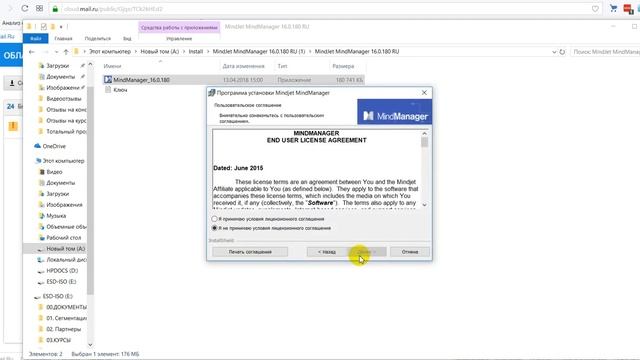The height and width of the screenshot is (360, 640).
Task: Close the MindManager installer dialog
Action: pyautogui.click(x=424, y=93)
